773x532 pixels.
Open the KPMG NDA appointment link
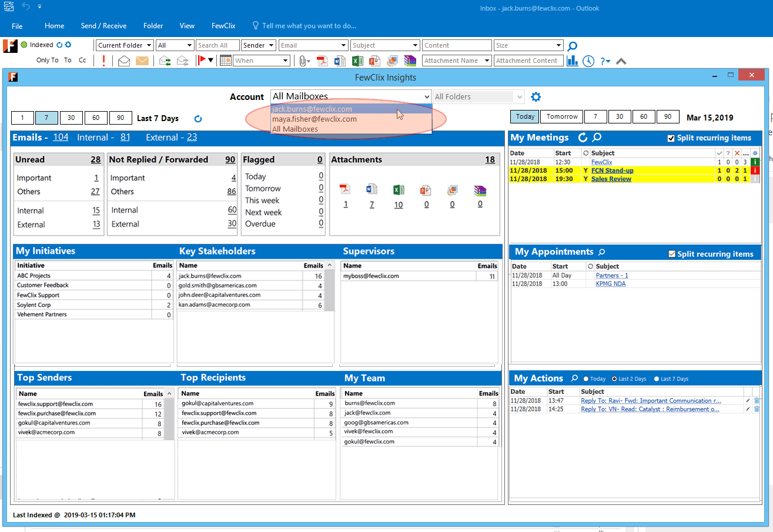pyautogui.click(x=610, y=284)
